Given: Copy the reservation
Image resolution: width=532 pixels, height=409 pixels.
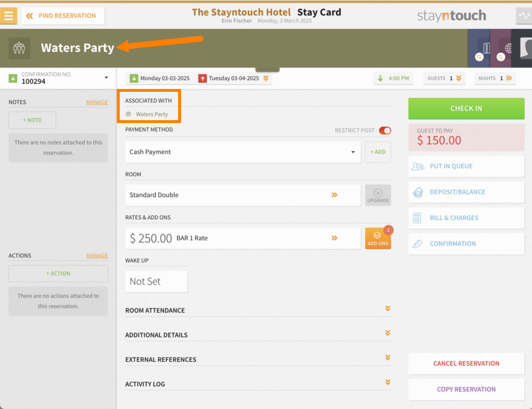Looking at the screenshot, I should click(x=466, y=389).
